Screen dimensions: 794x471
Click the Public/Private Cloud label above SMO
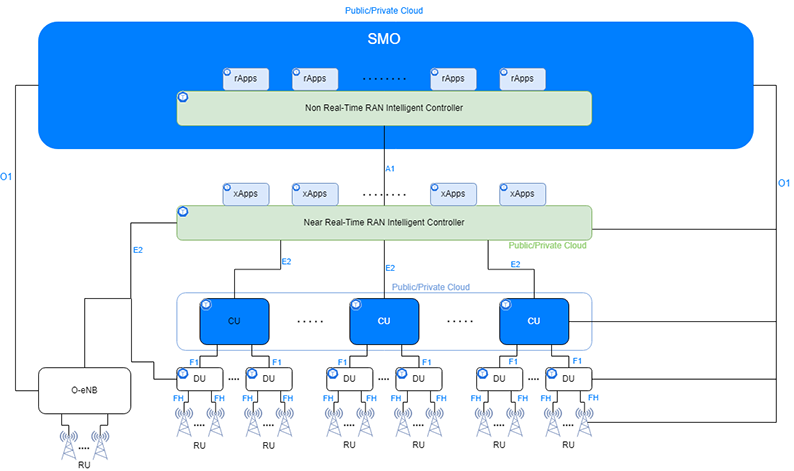[x=384, y=11]
